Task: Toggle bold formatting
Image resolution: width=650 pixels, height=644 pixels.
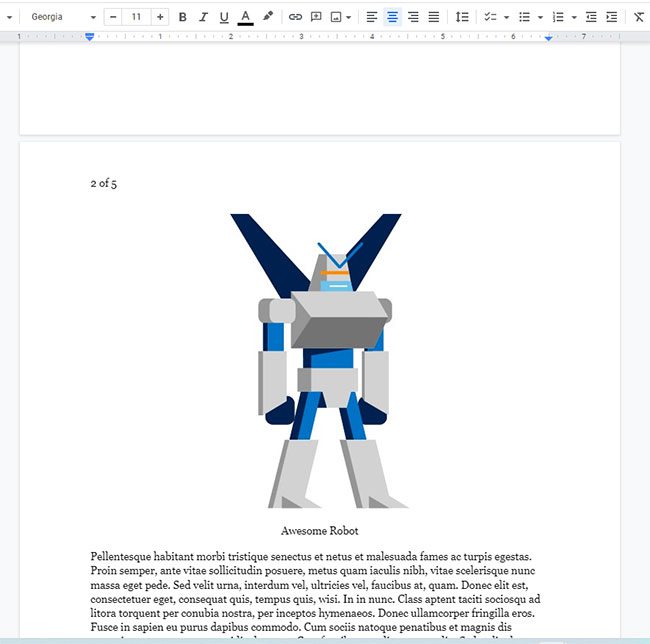Action: [x=182, y=17]
